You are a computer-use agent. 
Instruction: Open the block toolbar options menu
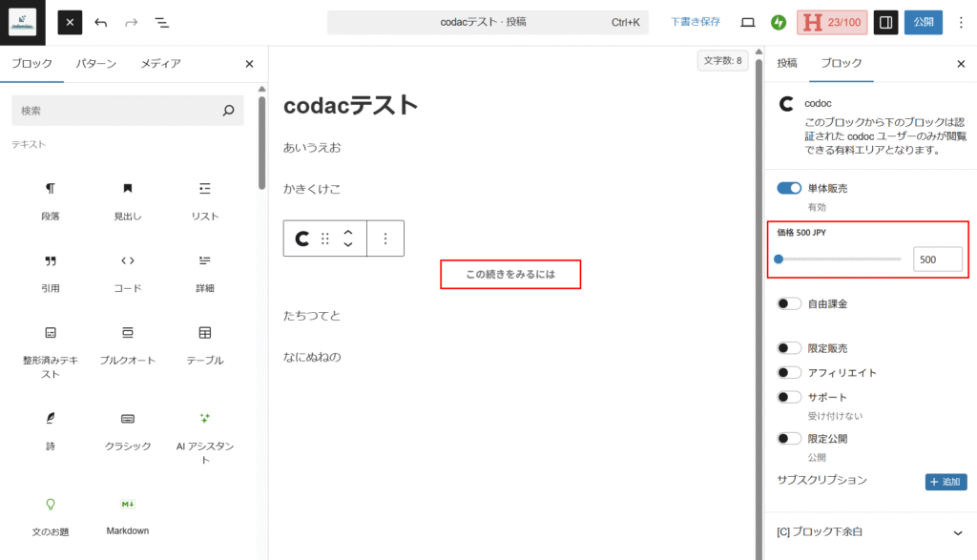coord(385,239)
